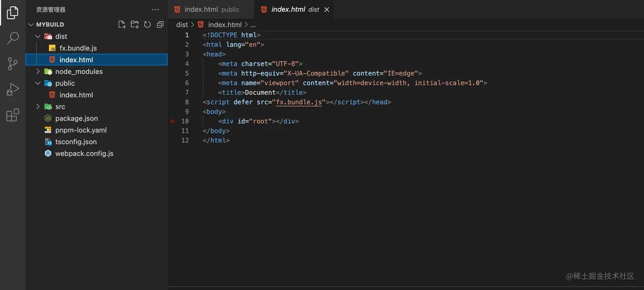The image size is (644, 290).
Task: Click the Document title text
Action: click(x=260, y=92)
